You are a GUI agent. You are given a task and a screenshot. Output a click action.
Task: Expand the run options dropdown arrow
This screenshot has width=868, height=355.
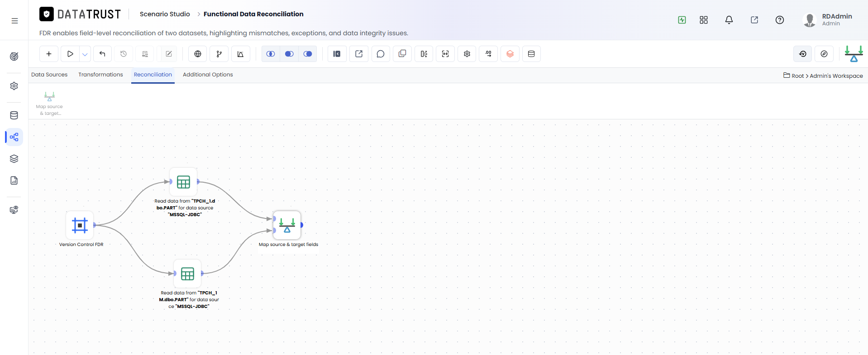(85, 54)
